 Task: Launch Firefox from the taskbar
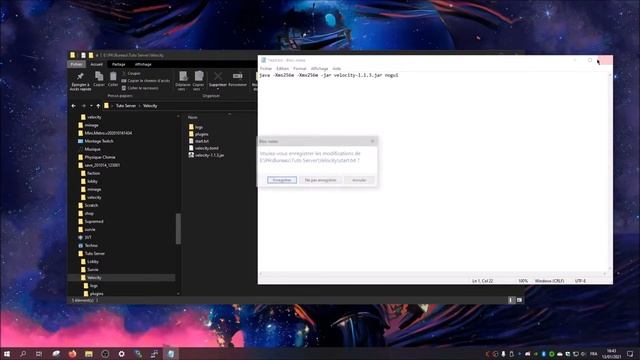[72, 354]
